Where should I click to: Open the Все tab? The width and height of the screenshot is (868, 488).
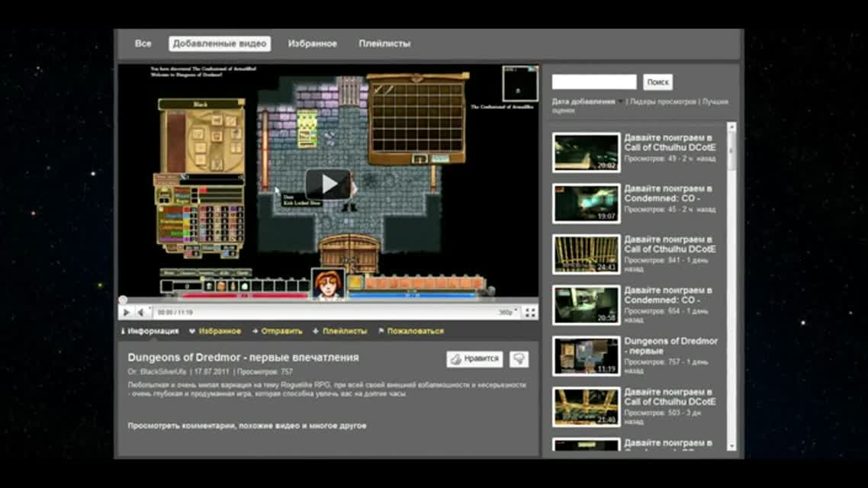[x=143, y=43]
